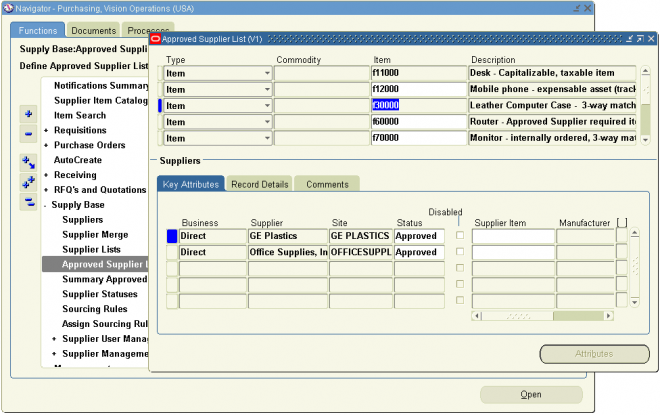Click the GE Plastics supplier cell
The image size is (660, 415).
(288, 236)
